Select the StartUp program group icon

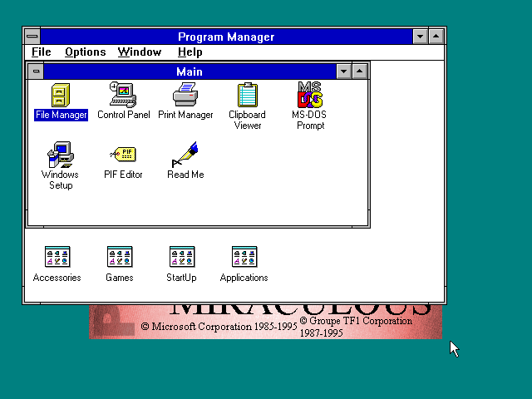(182, 257)
